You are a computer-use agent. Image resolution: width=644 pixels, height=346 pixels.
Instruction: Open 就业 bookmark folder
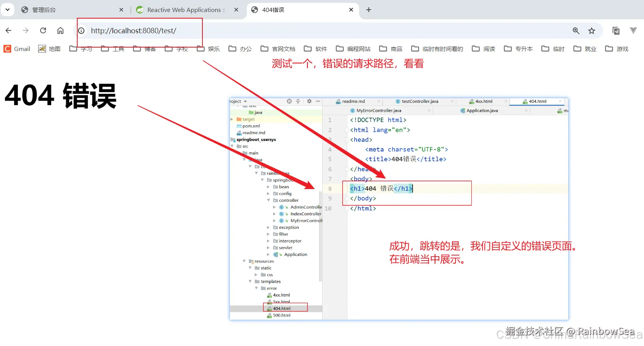[x=585, y=49]
